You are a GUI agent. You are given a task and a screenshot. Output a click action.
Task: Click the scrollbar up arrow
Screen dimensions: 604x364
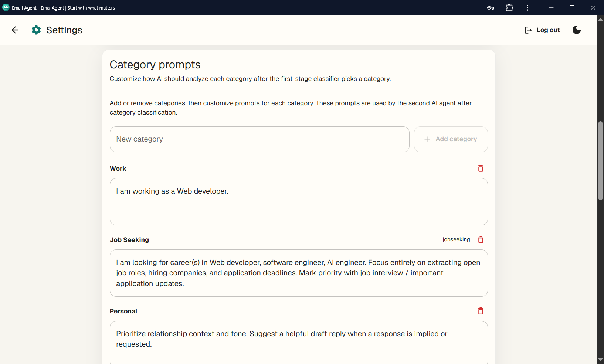pos(600,19)
